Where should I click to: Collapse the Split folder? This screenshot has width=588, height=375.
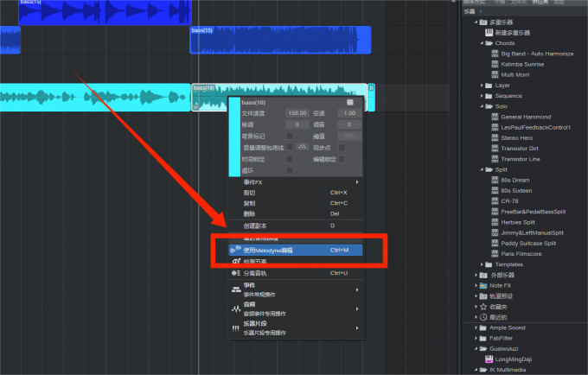482,169
